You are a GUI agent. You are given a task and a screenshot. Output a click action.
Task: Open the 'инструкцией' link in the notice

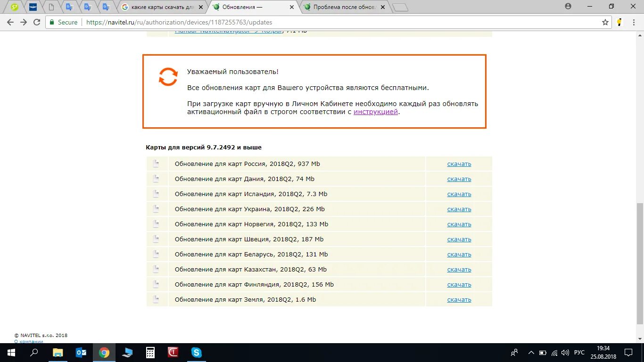point(376,112)
